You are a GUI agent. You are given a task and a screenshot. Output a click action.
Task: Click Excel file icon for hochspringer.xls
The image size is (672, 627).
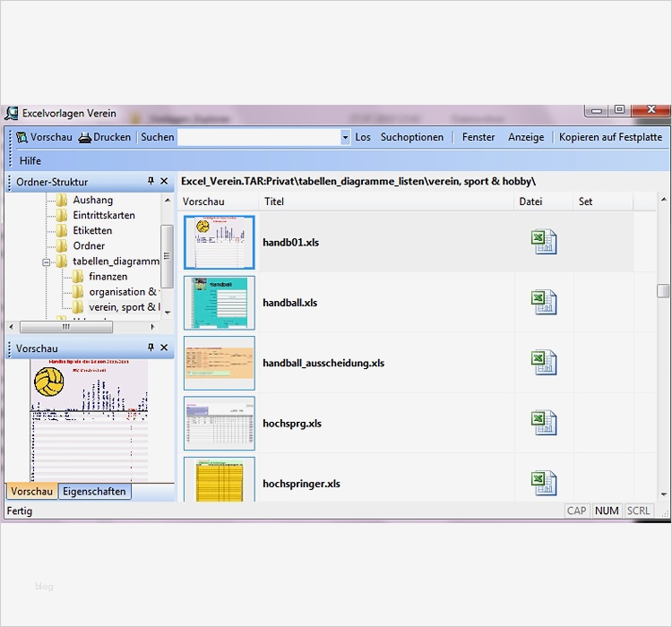point(544,484)
